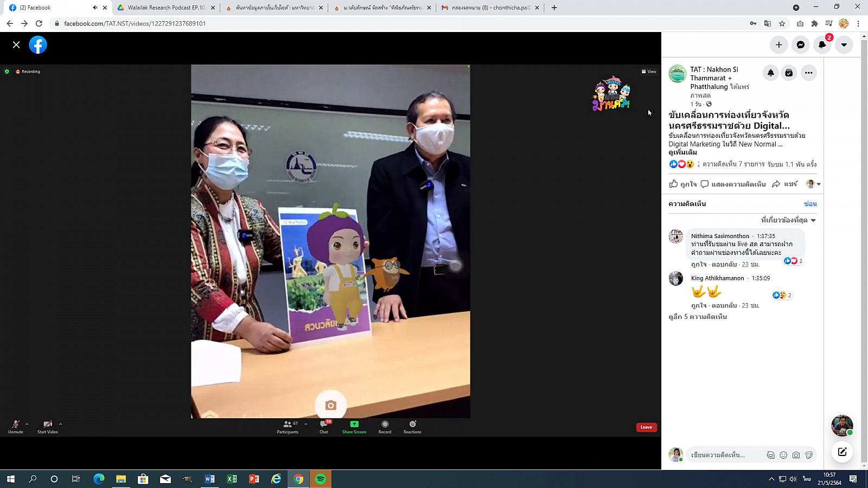Click the Facebook logo
The image size is (868, 488).
point(38,45)
